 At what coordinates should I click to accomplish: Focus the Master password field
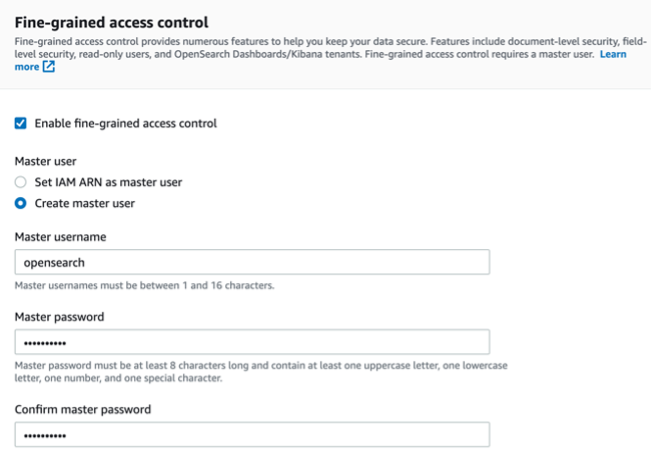[x=252, y=342]
